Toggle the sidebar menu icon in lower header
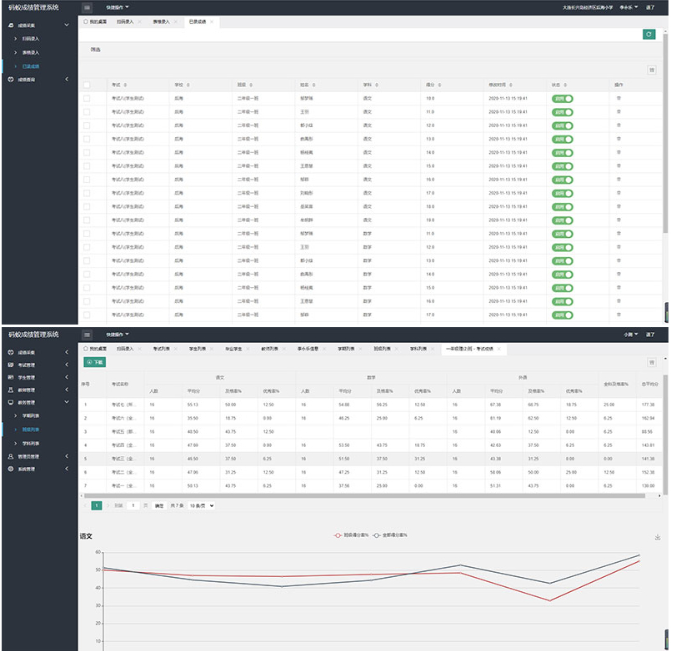 [x=88, y=334]
